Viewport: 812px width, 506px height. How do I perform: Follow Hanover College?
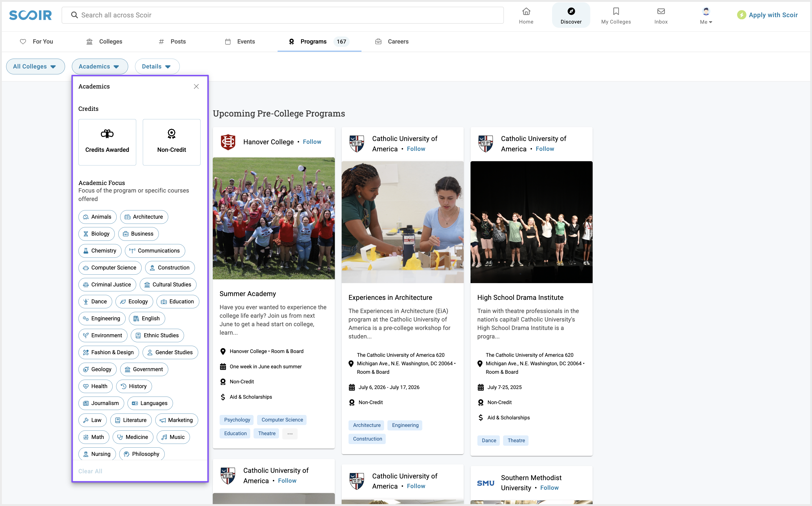point(312,142)
